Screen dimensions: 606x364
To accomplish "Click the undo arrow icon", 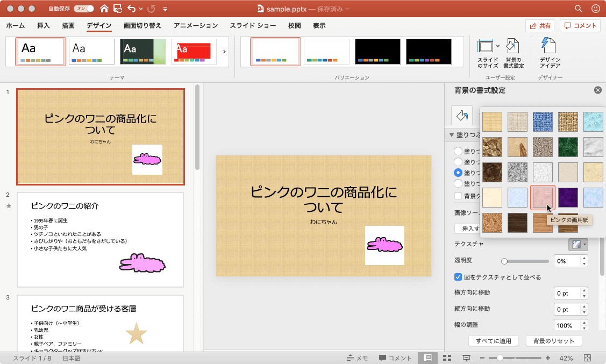I will (x=132, y=9).
